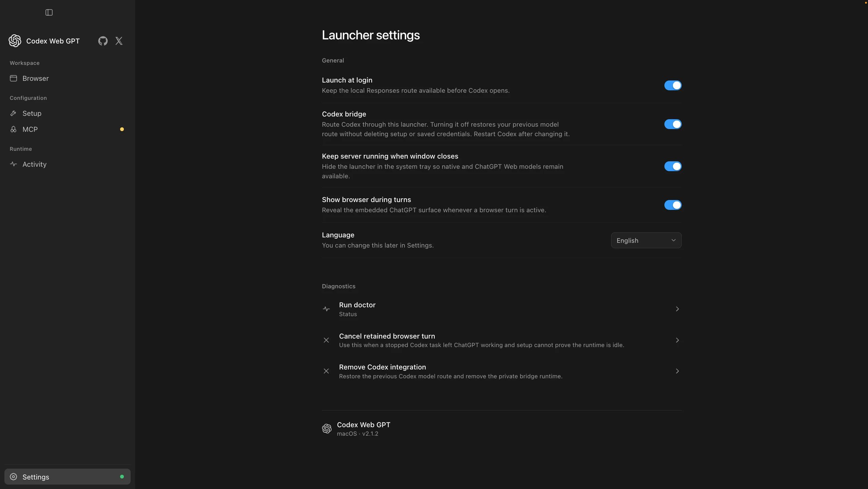The height and width of the screenshot is (489, 868).
Task: Click the green status dot next to Settings
Action: [x=122, y=477]
